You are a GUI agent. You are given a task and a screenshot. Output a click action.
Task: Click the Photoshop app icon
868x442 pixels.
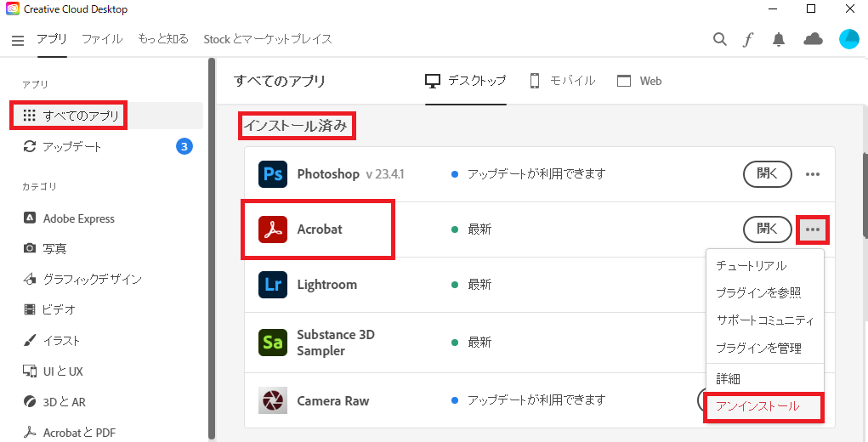(272, 174)
